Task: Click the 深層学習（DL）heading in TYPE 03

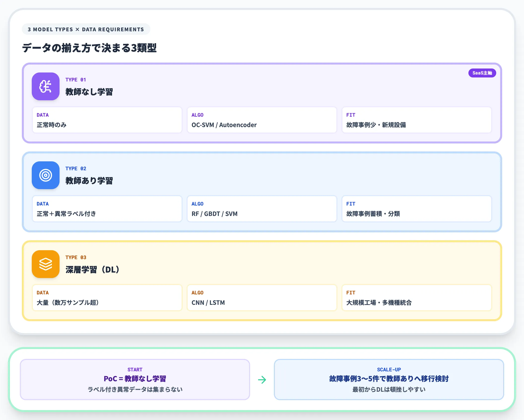Action: click(x=93, y=270)
